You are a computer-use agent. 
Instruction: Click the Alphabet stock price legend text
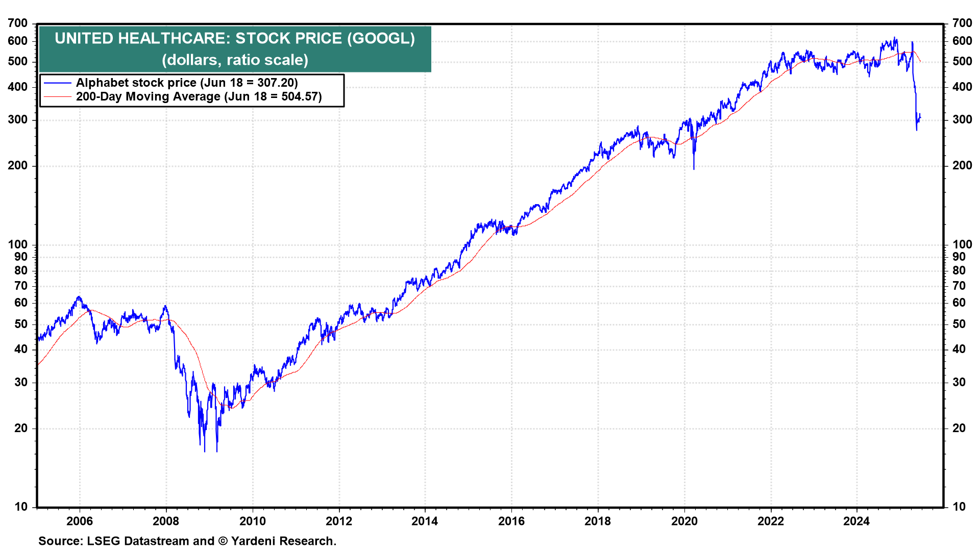coord(187,83)
